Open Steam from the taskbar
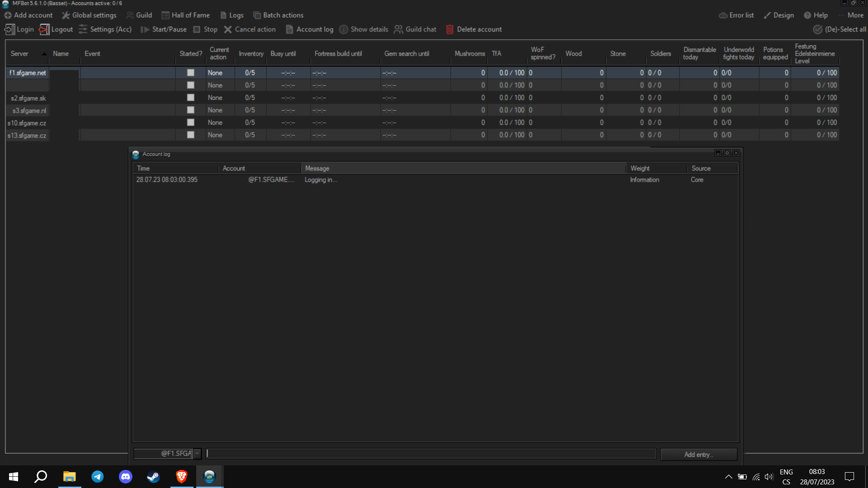 pyautogui.click(x=154, y=477)
